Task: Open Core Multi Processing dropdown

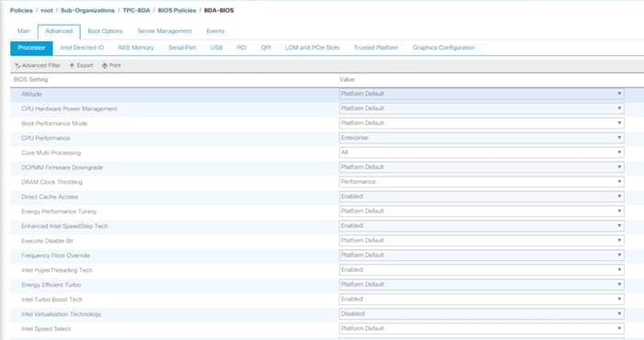Action: point(481,153)
